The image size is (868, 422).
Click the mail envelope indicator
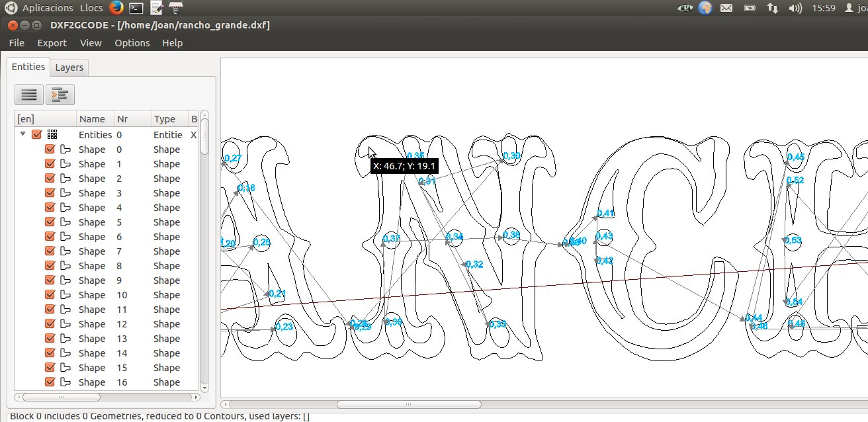pyautogui.click(x=726, y=8)
